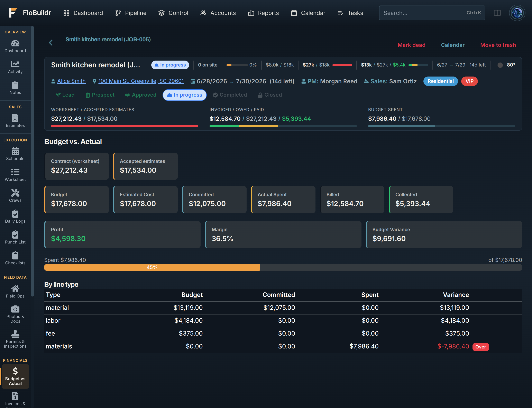Screen dimensions: 532x408
Task: Click the sidebar scrollbar
Action: pyautogui.click(x=32, y=161)
